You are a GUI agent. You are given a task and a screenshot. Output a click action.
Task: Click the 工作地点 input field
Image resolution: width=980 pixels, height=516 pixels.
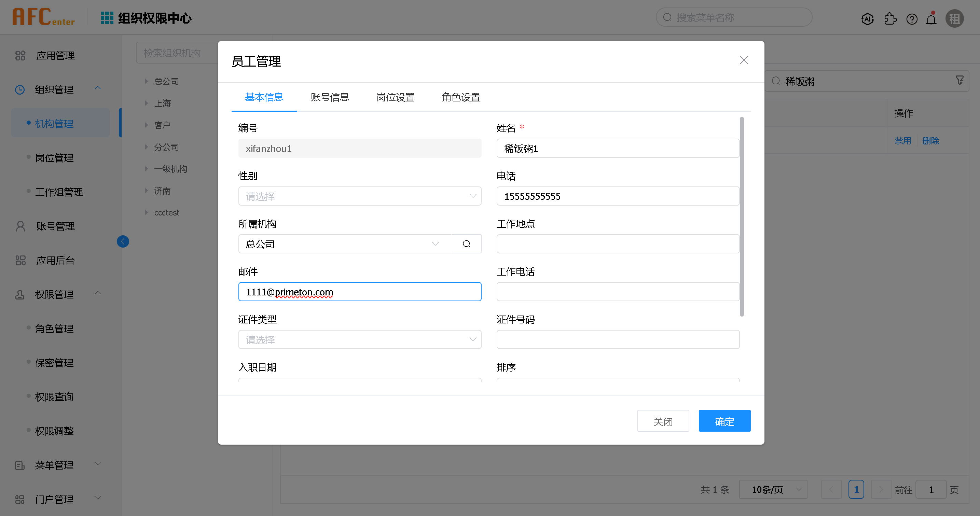point(618,244)
